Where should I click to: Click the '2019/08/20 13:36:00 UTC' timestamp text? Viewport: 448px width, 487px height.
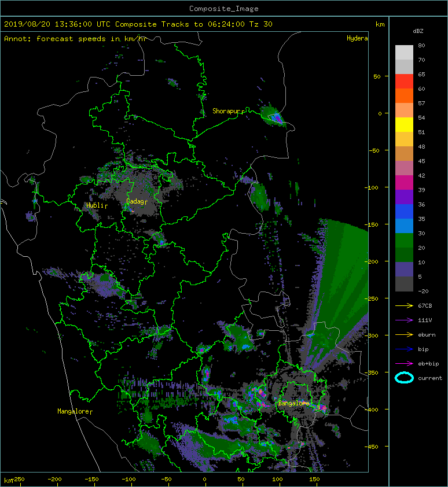point(57,24)
